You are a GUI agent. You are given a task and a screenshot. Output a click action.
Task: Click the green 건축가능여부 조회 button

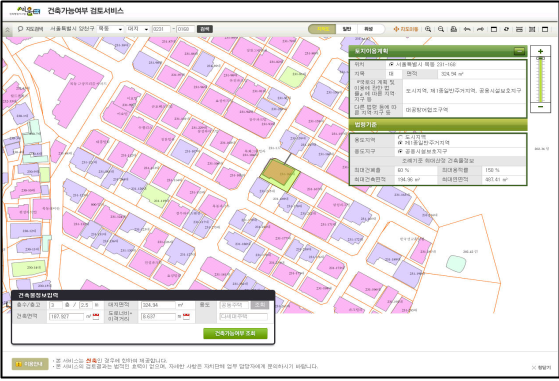click(x=235, y=334)
